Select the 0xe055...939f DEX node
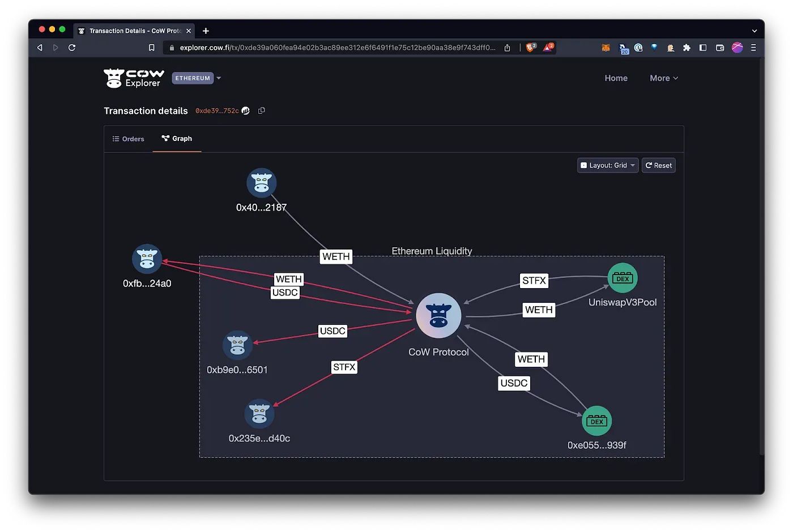This screenshot has height=532, width=793. coord(596,420)
